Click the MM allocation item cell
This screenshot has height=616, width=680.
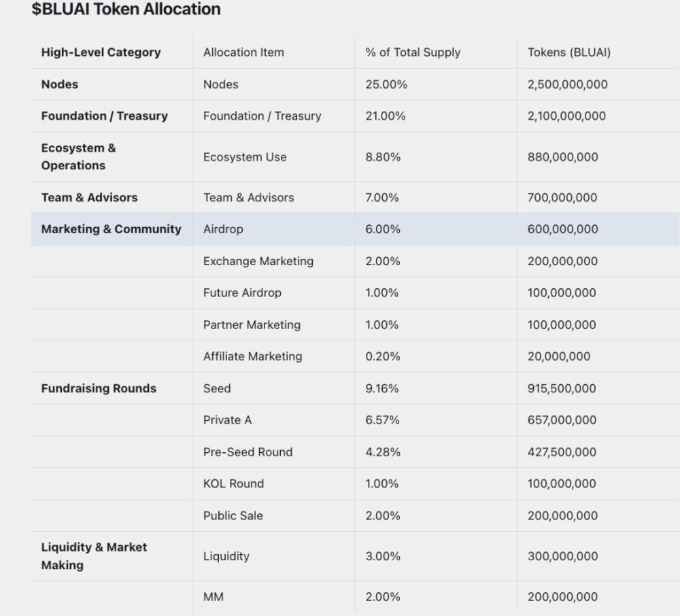pos(214,597)
